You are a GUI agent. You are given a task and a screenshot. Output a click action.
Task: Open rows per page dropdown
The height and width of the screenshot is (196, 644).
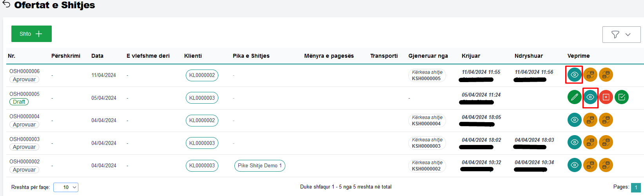[x=66, y=187]
